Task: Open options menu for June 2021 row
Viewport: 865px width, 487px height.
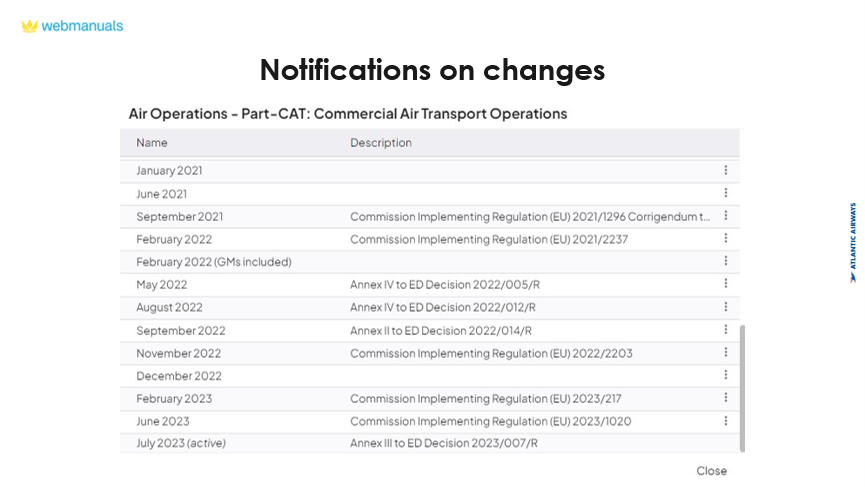Action: [x=726, y=193]
